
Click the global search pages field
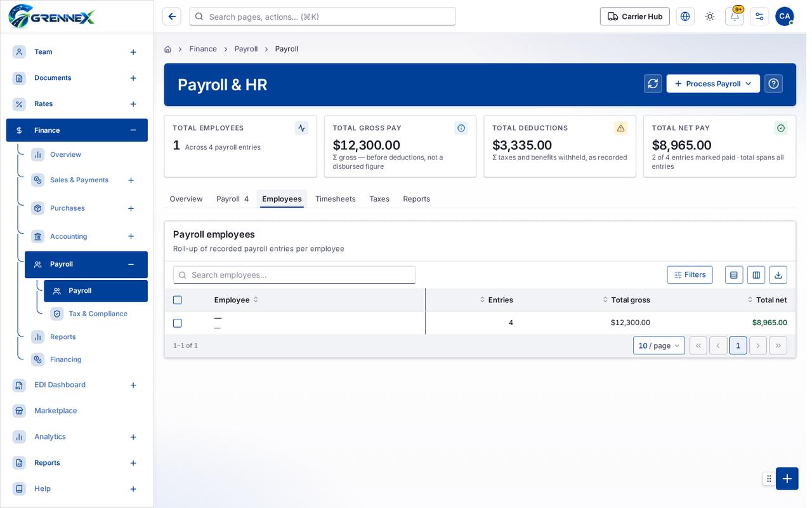(322, 17)
